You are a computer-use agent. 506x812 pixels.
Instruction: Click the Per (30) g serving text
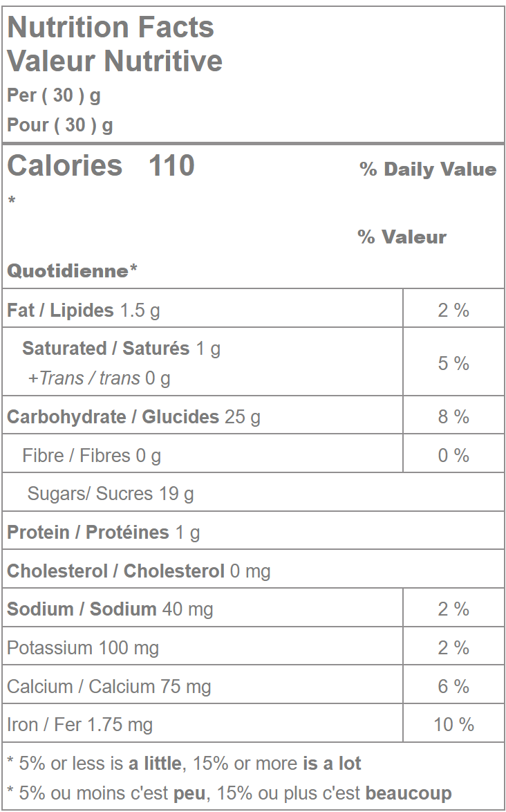54,95
